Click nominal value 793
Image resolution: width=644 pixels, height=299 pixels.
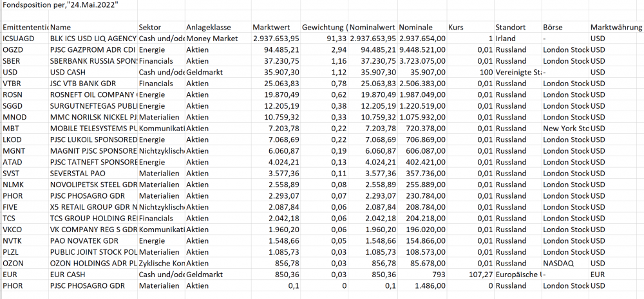(422, 274)
